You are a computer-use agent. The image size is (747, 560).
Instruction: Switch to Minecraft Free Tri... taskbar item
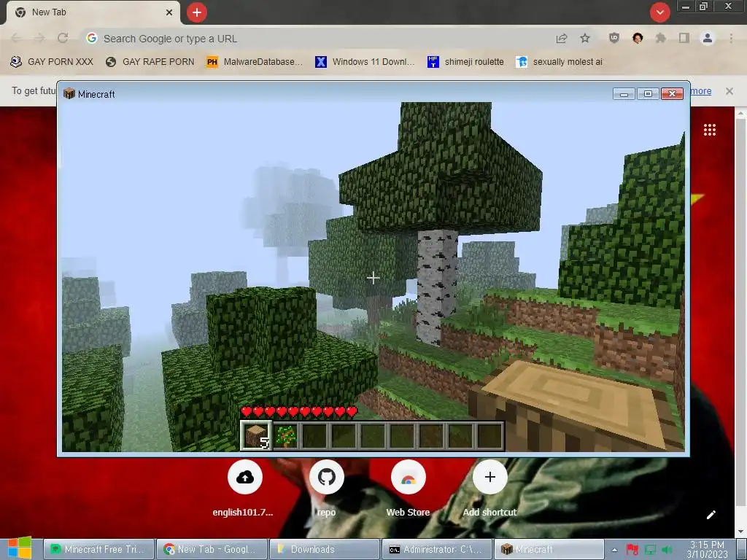(99, 549)
